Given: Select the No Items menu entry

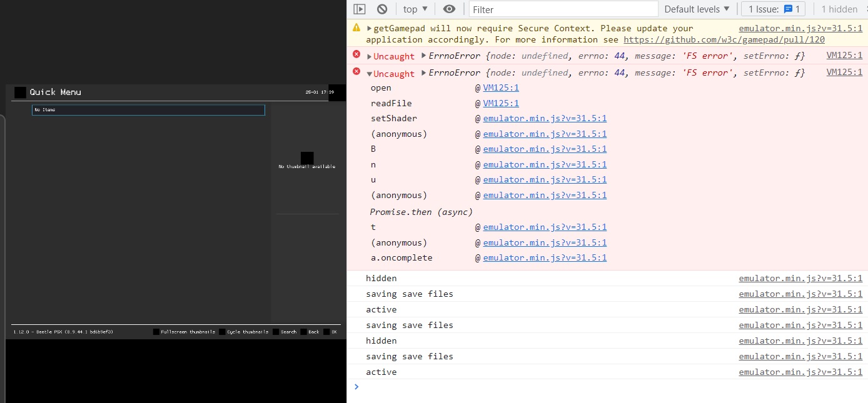Looking at the screenshot, I should tap(148, 110).
